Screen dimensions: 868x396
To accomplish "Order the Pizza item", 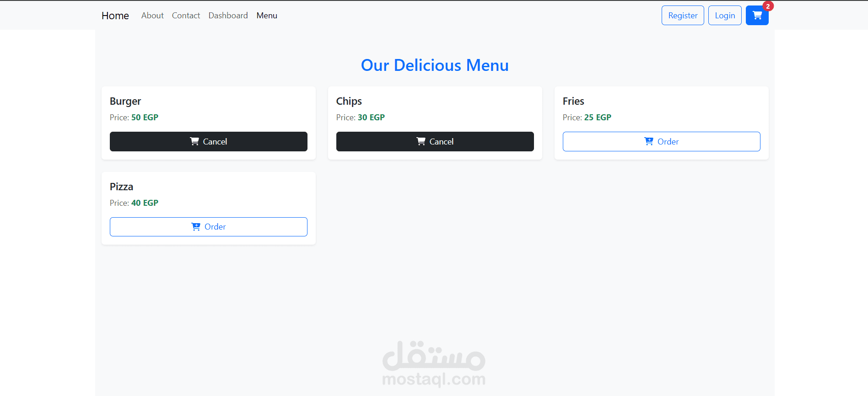I will click(x=209, y=227).
